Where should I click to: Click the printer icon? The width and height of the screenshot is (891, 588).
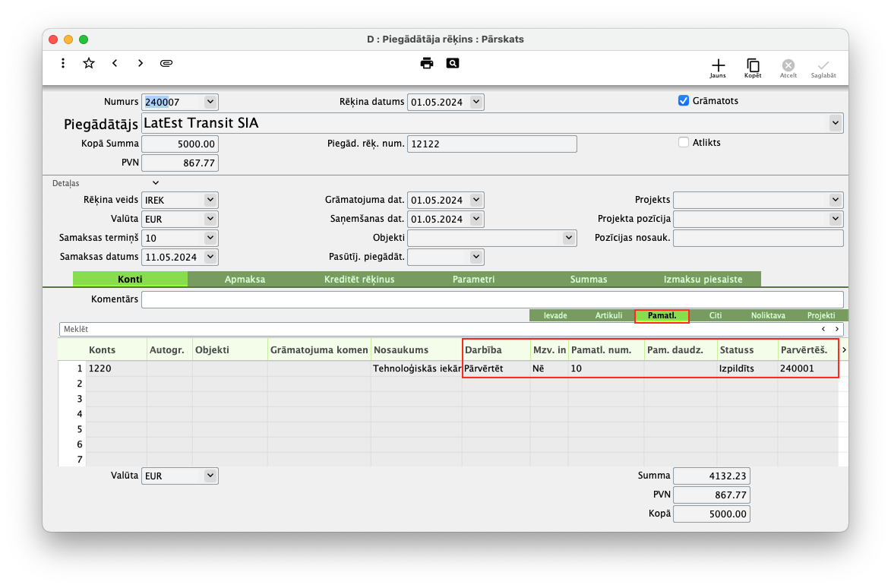click(427, 63)
